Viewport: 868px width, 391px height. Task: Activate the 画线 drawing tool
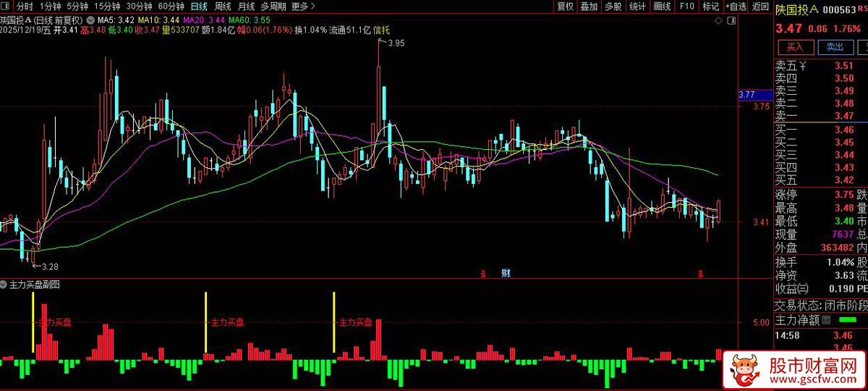(x=662, y=7)
